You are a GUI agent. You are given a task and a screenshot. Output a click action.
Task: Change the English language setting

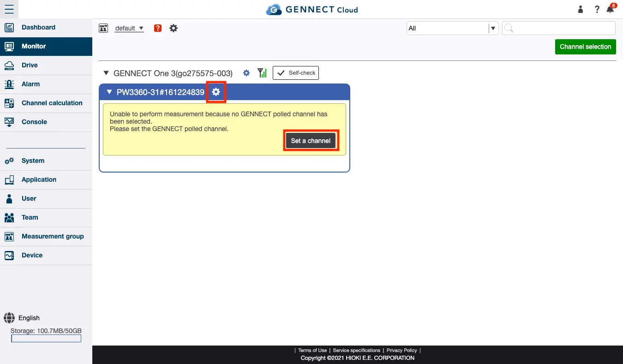tap(29, 318)
